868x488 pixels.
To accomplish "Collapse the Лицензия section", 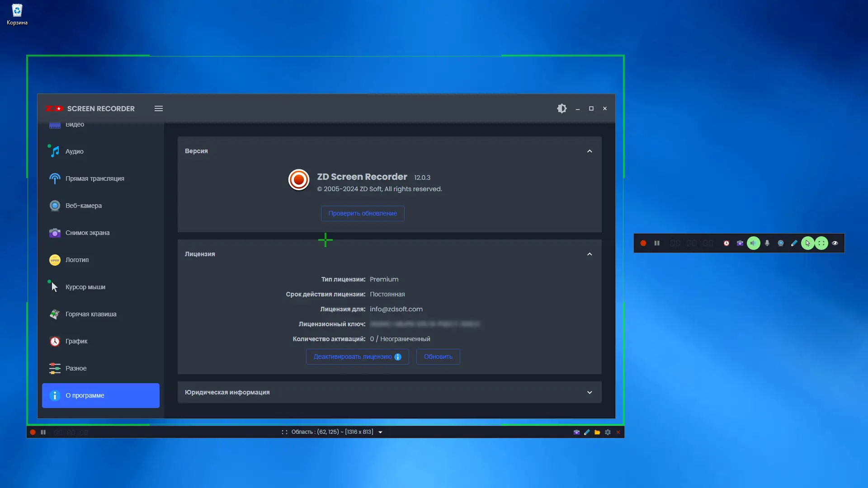I will (590, 254).
